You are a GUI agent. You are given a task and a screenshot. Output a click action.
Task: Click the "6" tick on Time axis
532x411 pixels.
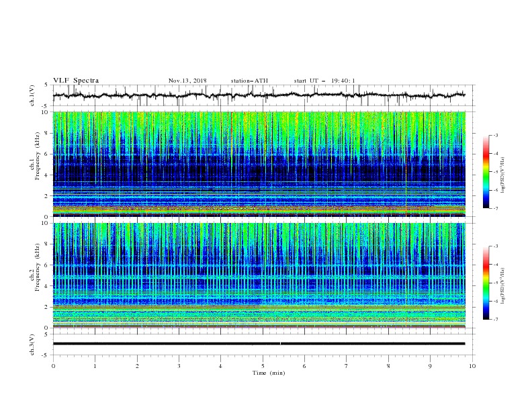click(x=304, y=366)
